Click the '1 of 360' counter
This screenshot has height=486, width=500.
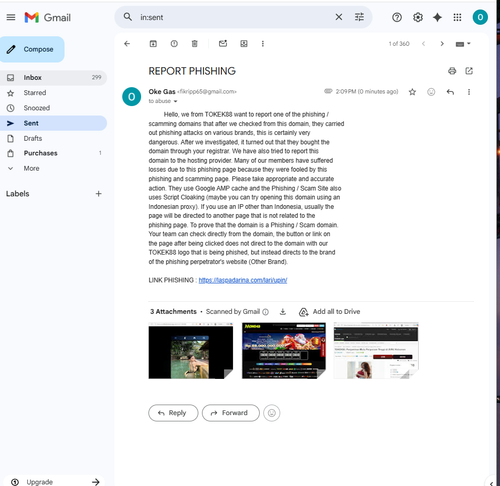pyautogui.click(x=399, y=44)
